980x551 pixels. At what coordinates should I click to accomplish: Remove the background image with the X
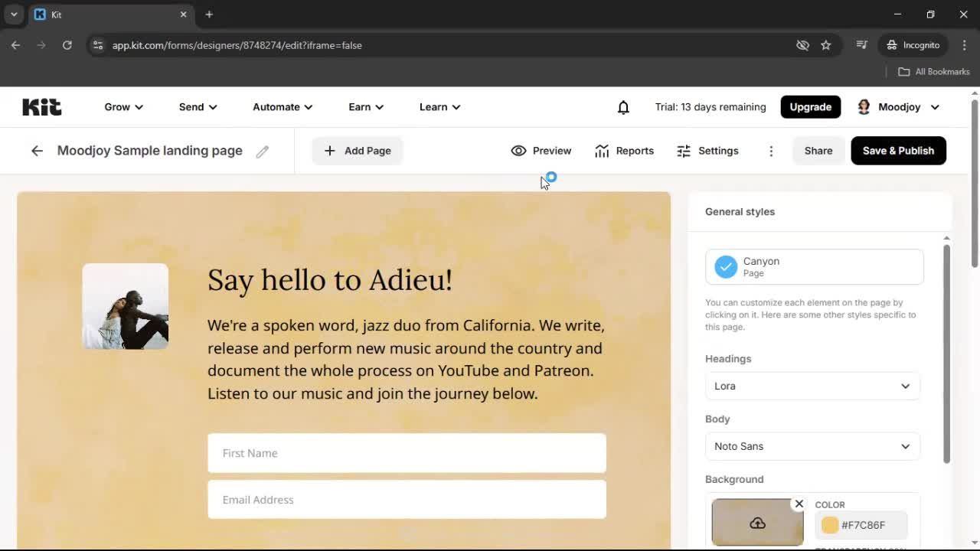point(799,504)
